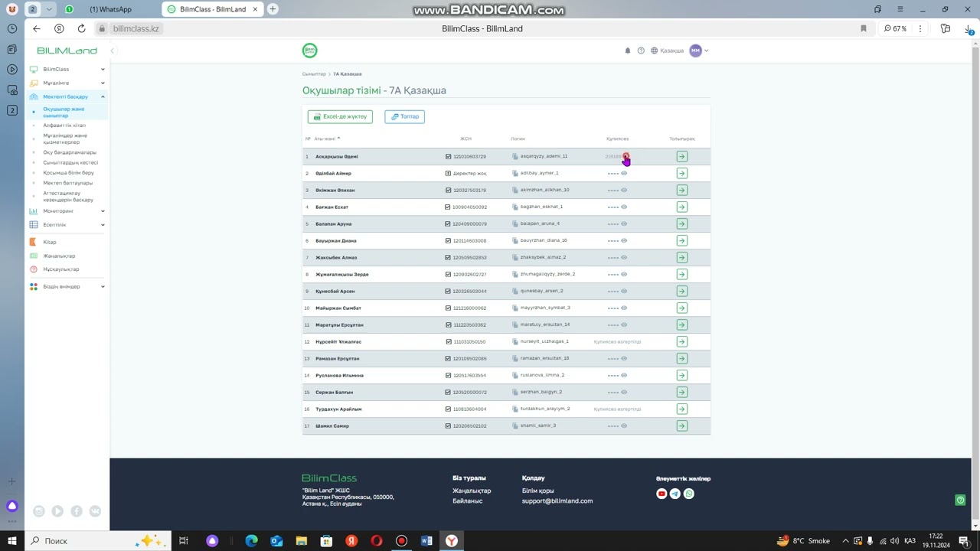Copy login ramazan_ersultan_18 icon
980x551 pixels.
click(x=515, y=358)
